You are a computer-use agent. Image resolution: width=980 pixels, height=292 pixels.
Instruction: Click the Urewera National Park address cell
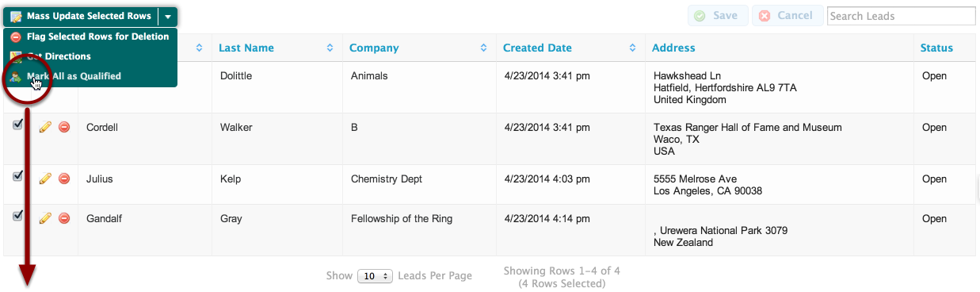point(780,230)
